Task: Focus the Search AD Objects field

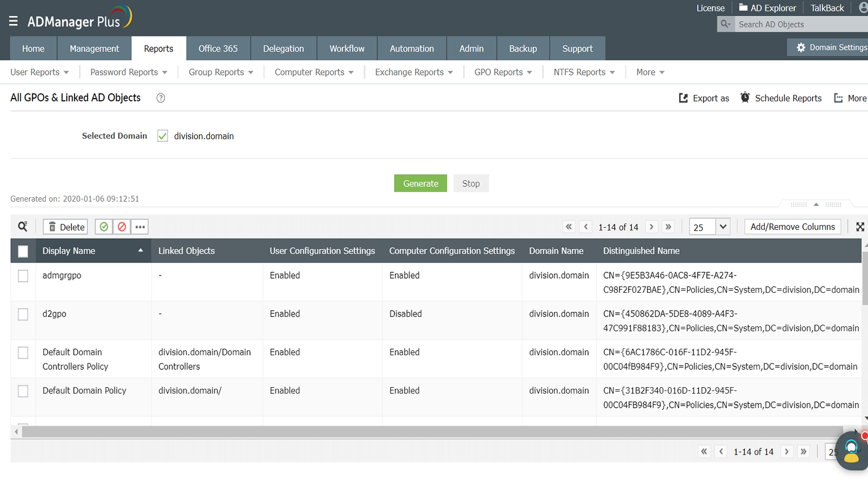Action: tap(802, 24)
